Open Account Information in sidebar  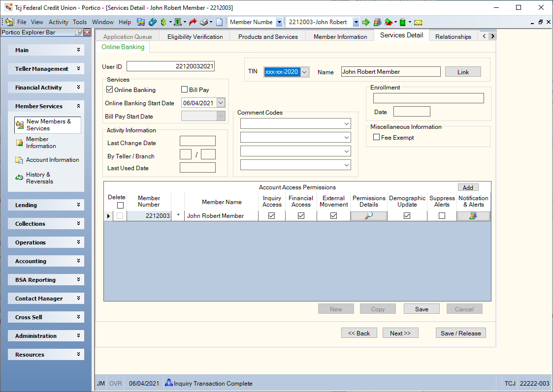[47, 160]
